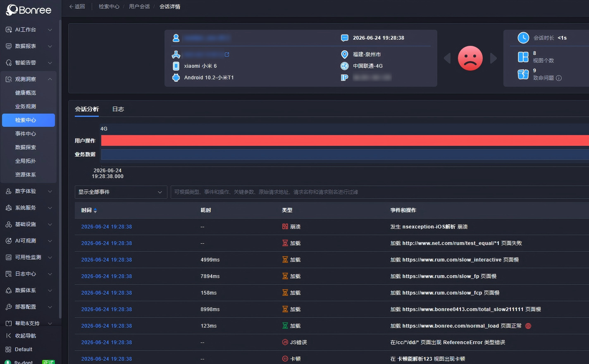Open the external link icon beside app name
This screenshot has height=364, width=589.
[x=227, y=55]
